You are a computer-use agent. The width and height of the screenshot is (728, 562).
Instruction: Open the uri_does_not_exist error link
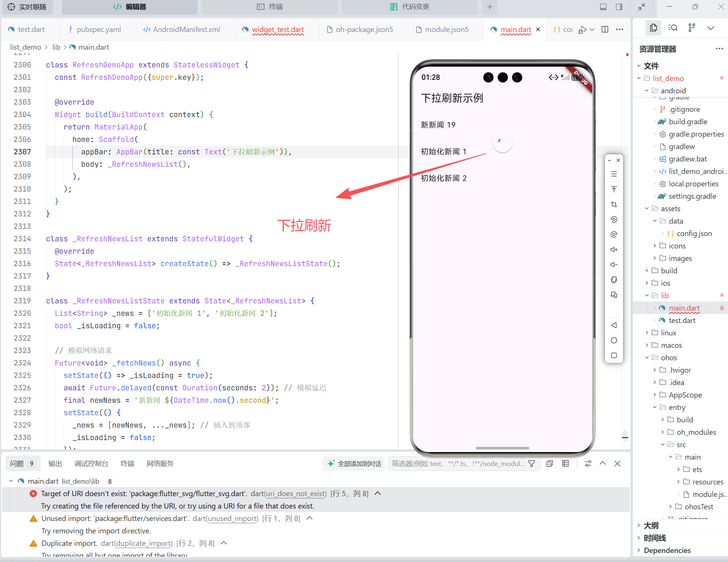pos(295,493)
